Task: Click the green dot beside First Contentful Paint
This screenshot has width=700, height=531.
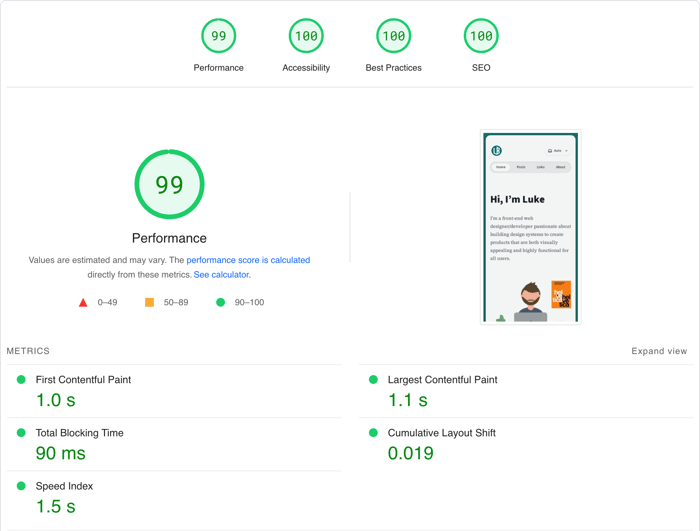Action: [x=21, y=380]
